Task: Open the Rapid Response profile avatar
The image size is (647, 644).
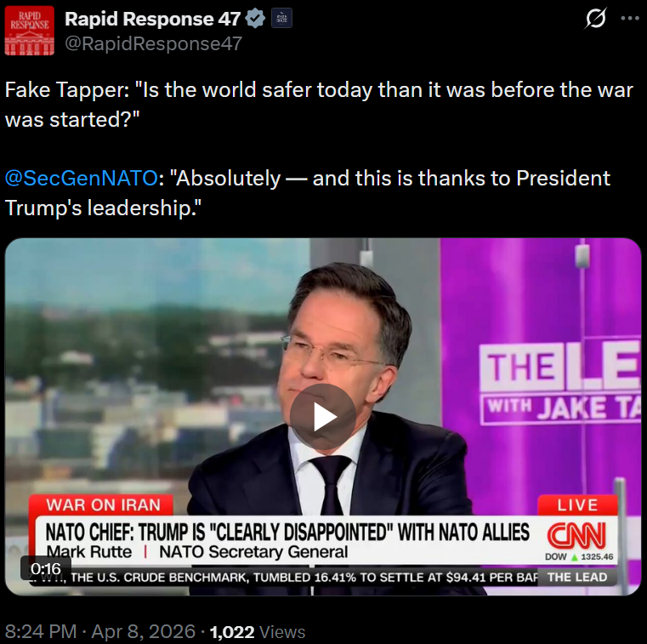Action: click(x=29, y=31)
